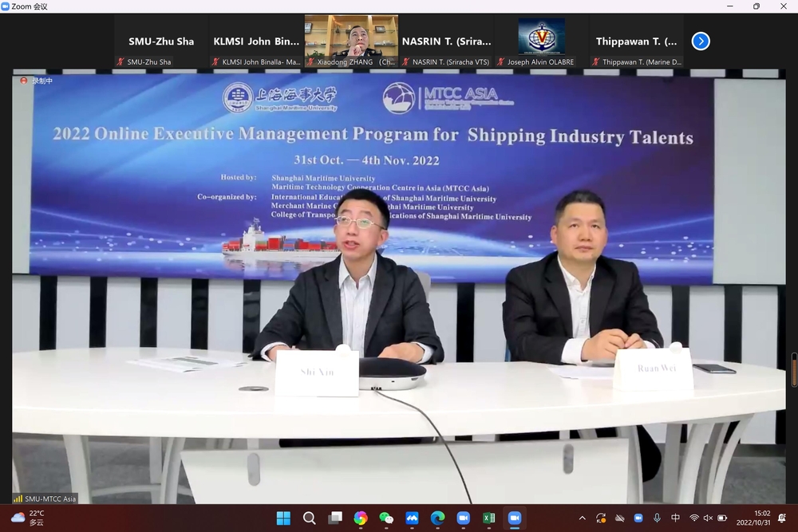Launch Microsoft Edge from taskbar
Screen dimensions: 798x532
(x=437, y=518)
